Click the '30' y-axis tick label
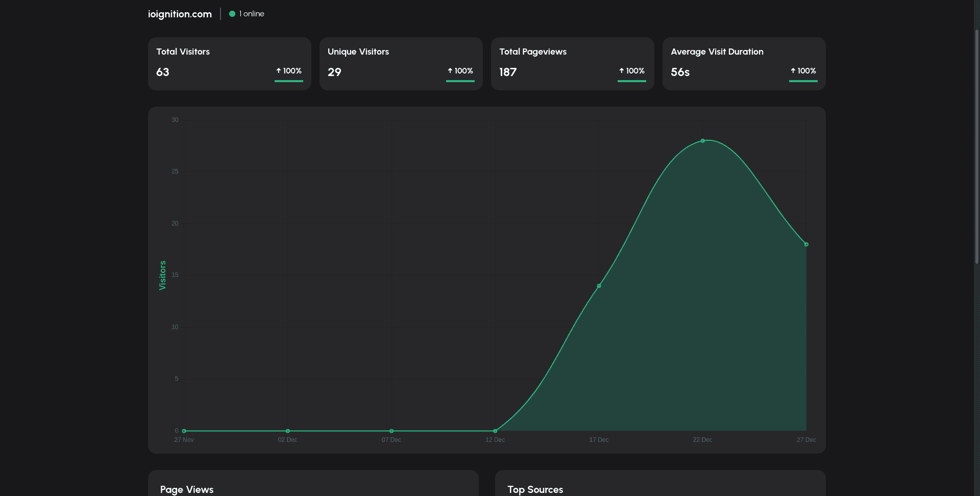Image resolution: width=980 pixels, height=496 pixels. (x=175, y=120)
